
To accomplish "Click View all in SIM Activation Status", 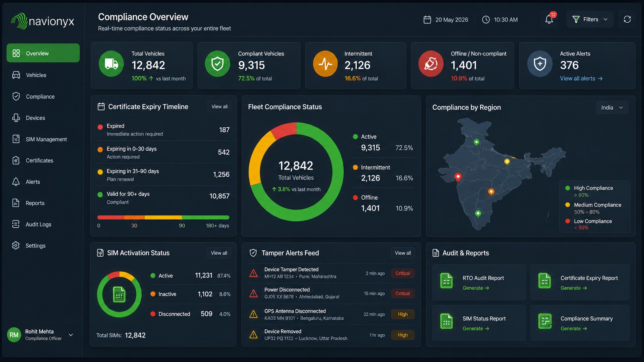I will pyautogui.click(x=219, y=253).
